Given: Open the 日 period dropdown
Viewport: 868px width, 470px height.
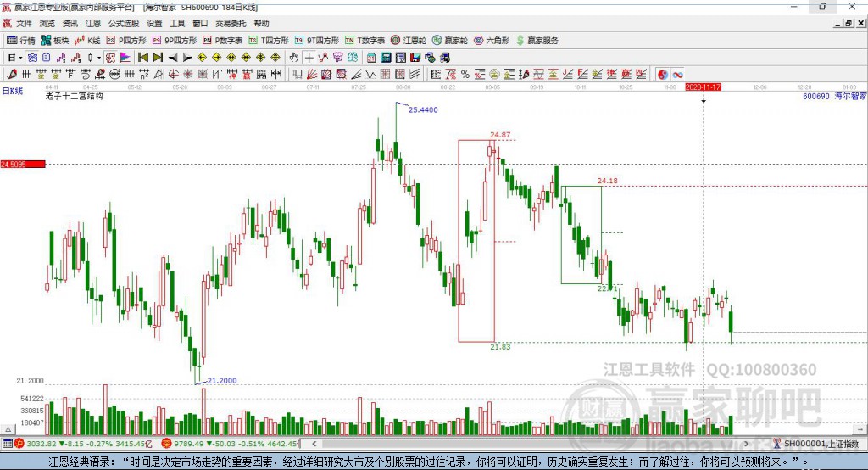Looking at the screenshot, I should pyautogui.click(x=15, y=58).
